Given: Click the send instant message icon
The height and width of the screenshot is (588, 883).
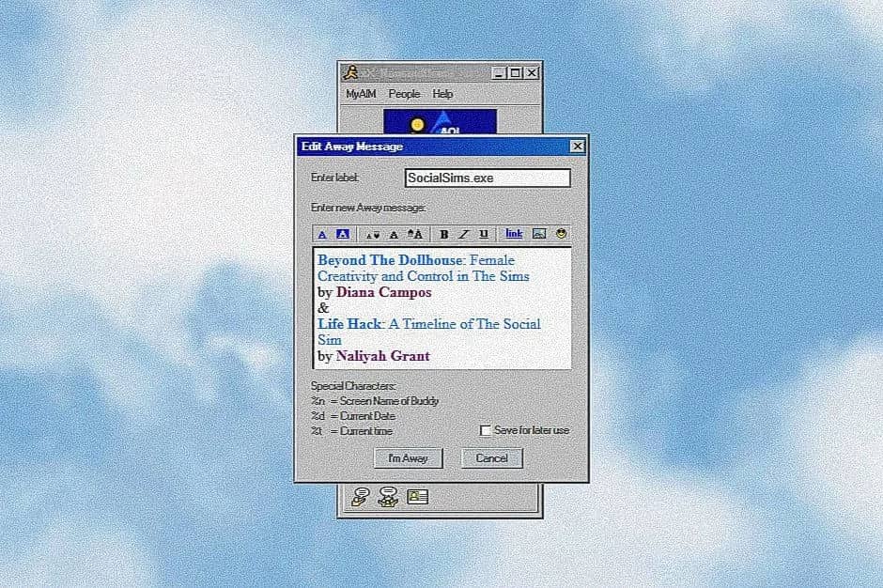Looking at the screenshot, I should point(361,497).
